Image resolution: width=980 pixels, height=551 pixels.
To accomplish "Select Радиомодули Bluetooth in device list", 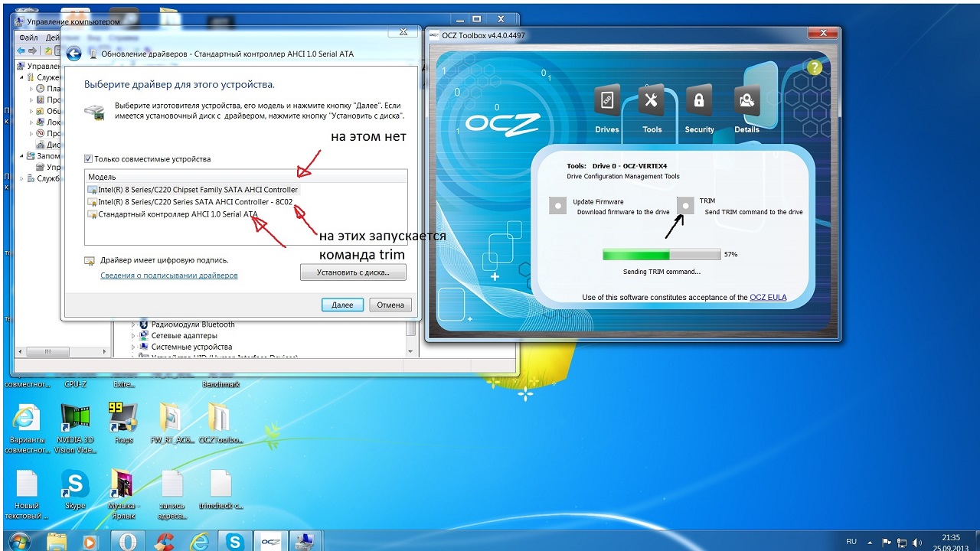I will click(x=193, y=324).
